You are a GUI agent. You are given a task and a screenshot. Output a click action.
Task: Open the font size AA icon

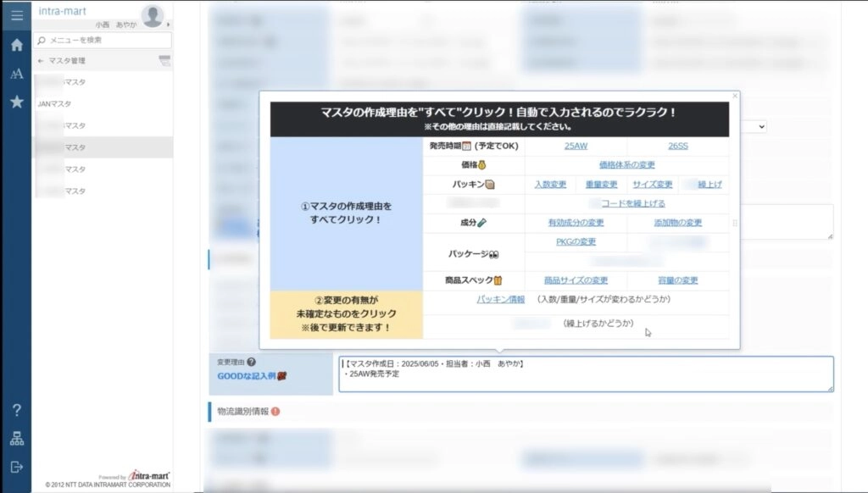tap(17, 74)
